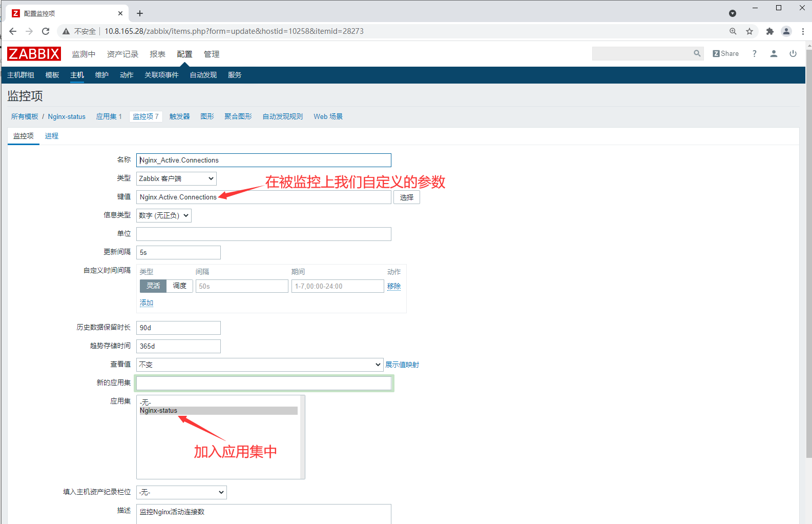Open the 报表 menu
Screen dimensions: 812x524
pyautogui.click(x=157, y=54)
